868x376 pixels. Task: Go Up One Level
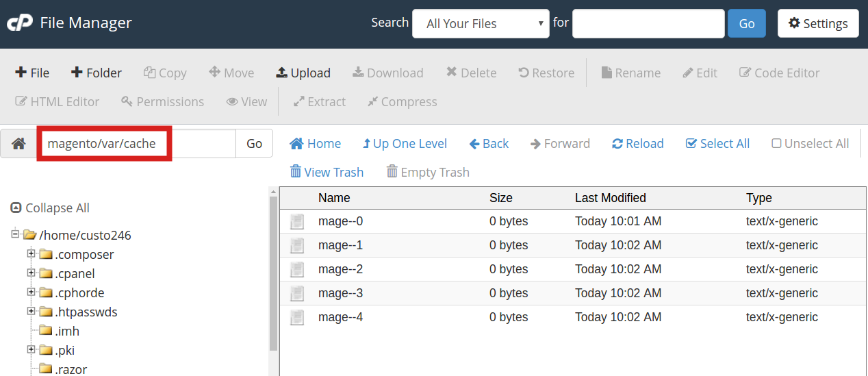[404, 143]
